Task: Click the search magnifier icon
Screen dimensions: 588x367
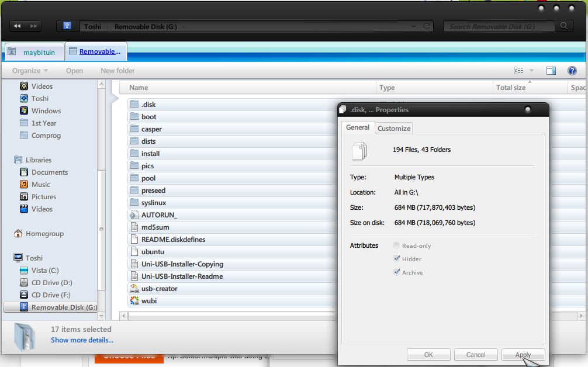Action: click(x=563, y=26)
